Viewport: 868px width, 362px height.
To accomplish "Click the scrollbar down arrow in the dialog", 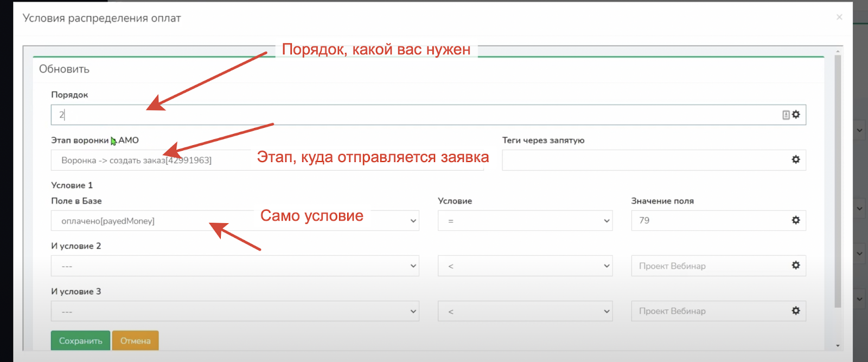I will [x=838, y=345].
